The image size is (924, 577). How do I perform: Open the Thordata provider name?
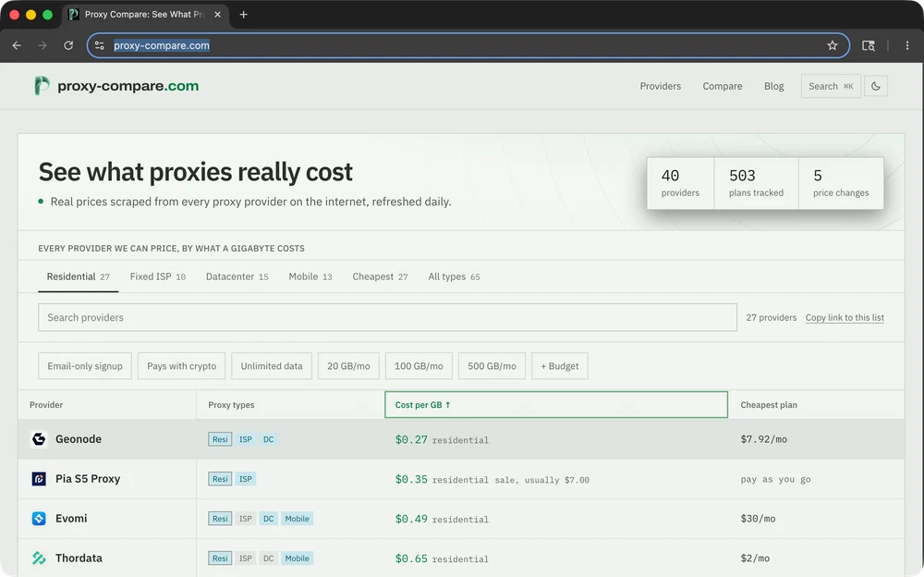click(79, 559)
